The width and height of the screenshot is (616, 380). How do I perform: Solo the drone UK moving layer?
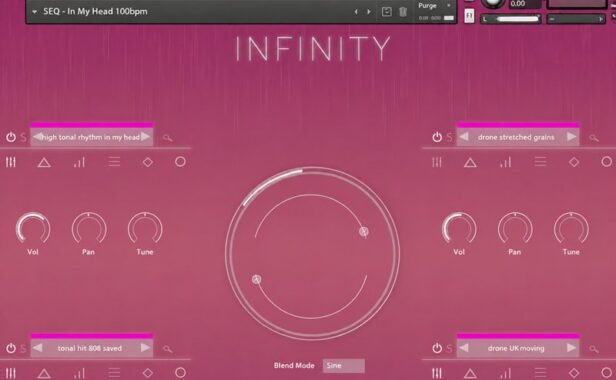coord(449,348)
